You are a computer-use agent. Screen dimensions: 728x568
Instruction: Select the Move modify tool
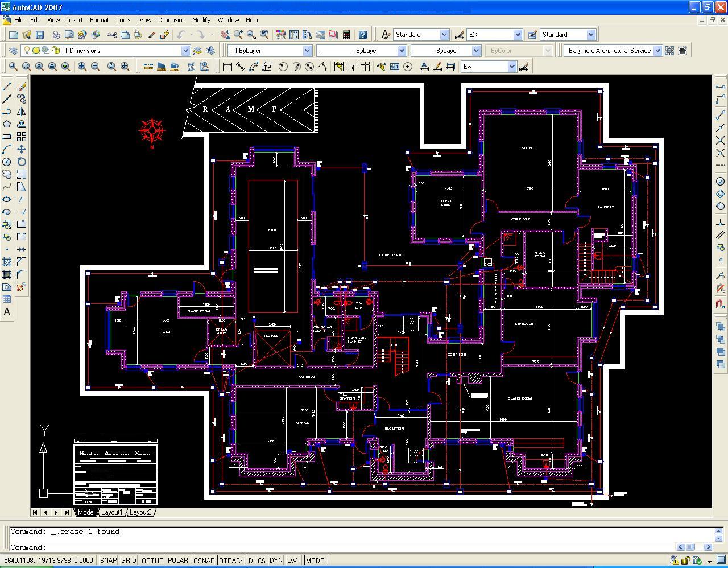coord(22,149)
